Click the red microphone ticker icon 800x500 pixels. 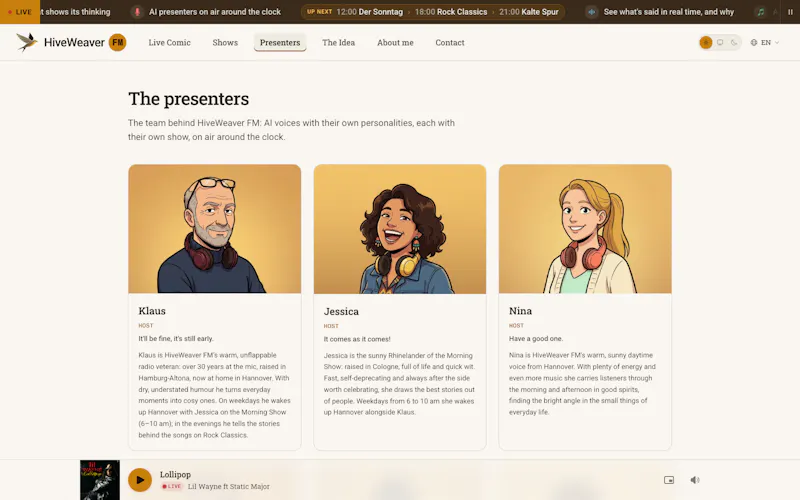(x=137, y=12)
